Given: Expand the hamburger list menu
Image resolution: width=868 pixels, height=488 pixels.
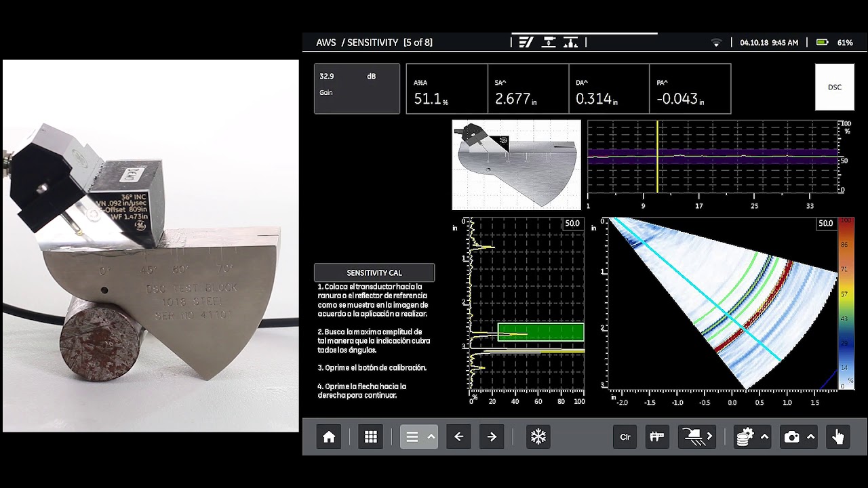Looking at the screenshot, I should [412, 437].
